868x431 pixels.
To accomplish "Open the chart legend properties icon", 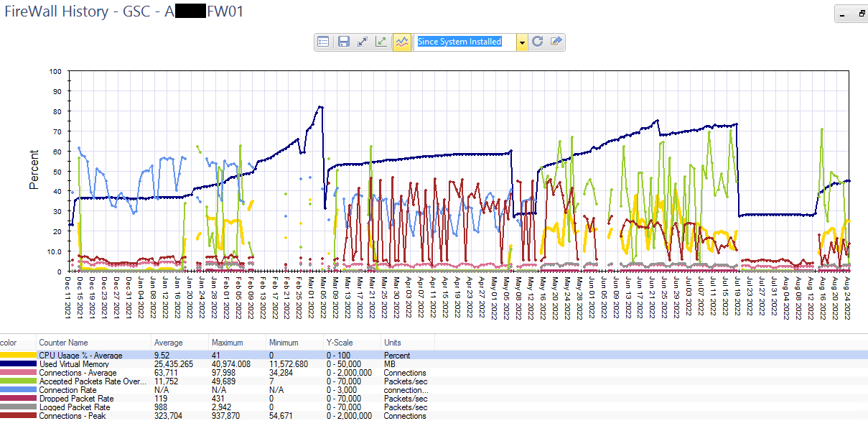I will click(323, 42).
